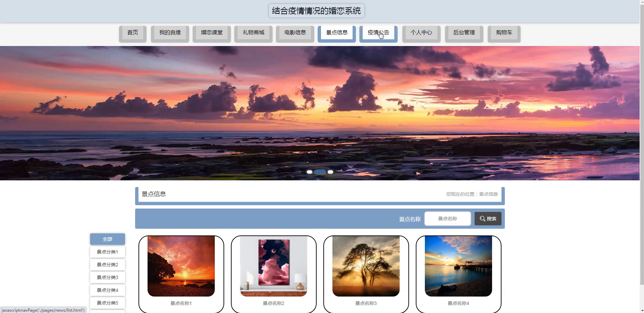View the 购物车 page
This screenshot has height=313, width=644.
point(504,34)
